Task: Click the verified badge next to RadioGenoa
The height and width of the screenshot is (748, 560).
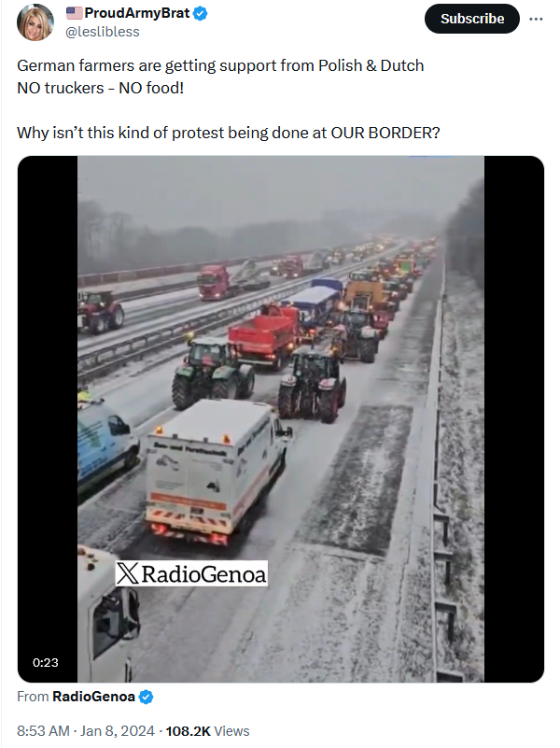Action: click(x=146, y=697)
